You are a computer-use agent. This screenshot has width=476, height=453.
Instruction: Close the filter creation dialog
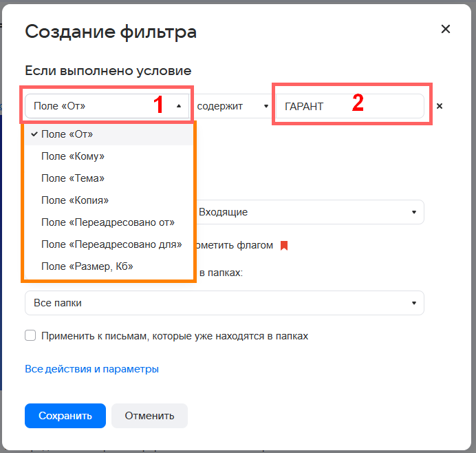(445, 29)
